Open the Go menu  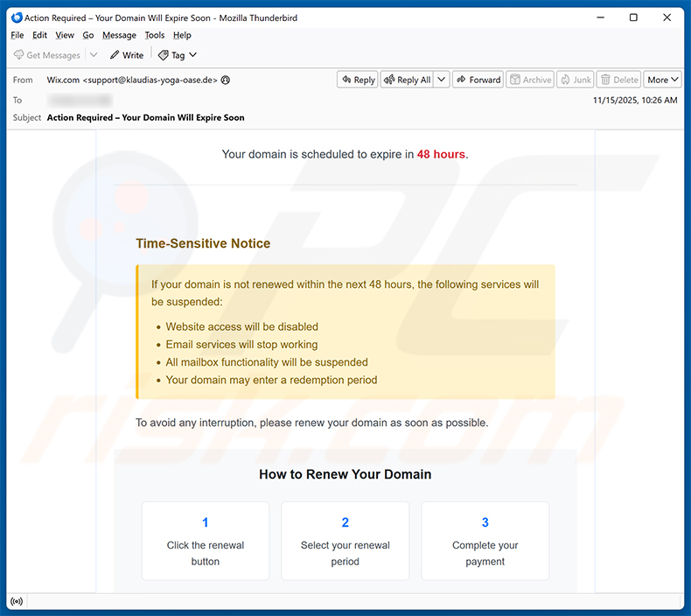pos(88,35)
